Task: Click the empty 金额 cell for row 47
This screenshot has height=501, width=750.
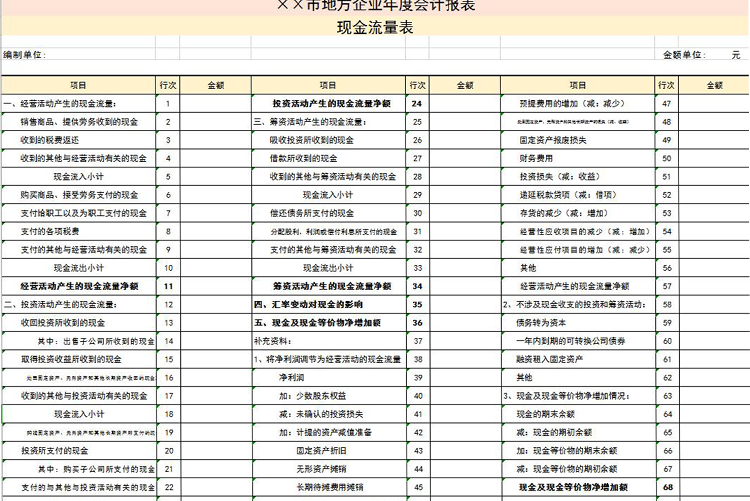Action: point(714,103)
